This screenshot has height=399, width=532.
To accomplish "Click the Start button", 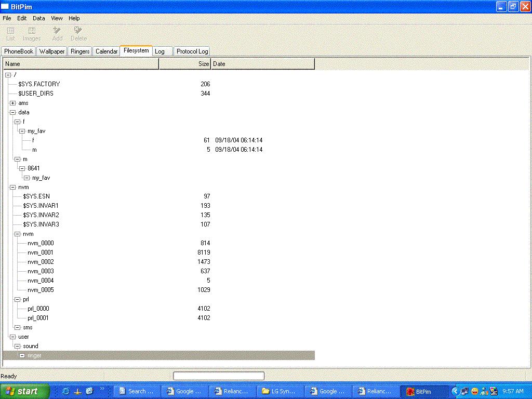I will (x=25, y=391).
